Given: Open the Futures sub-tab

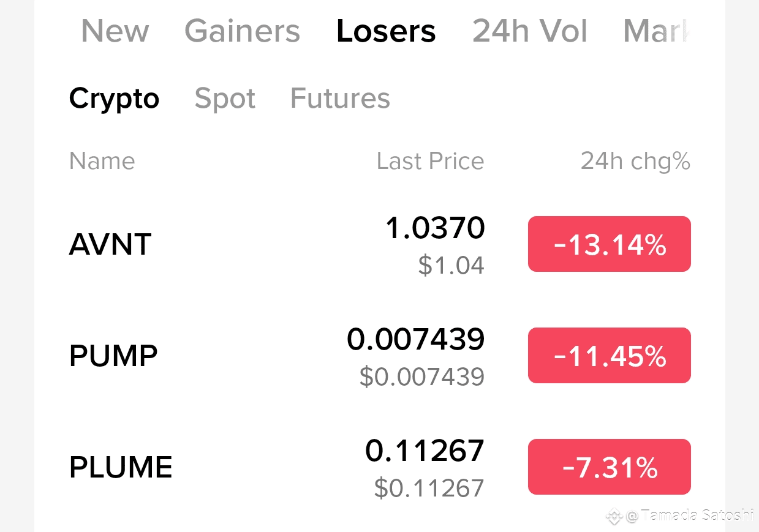Looking at the screenshot, I should point(340,99).
